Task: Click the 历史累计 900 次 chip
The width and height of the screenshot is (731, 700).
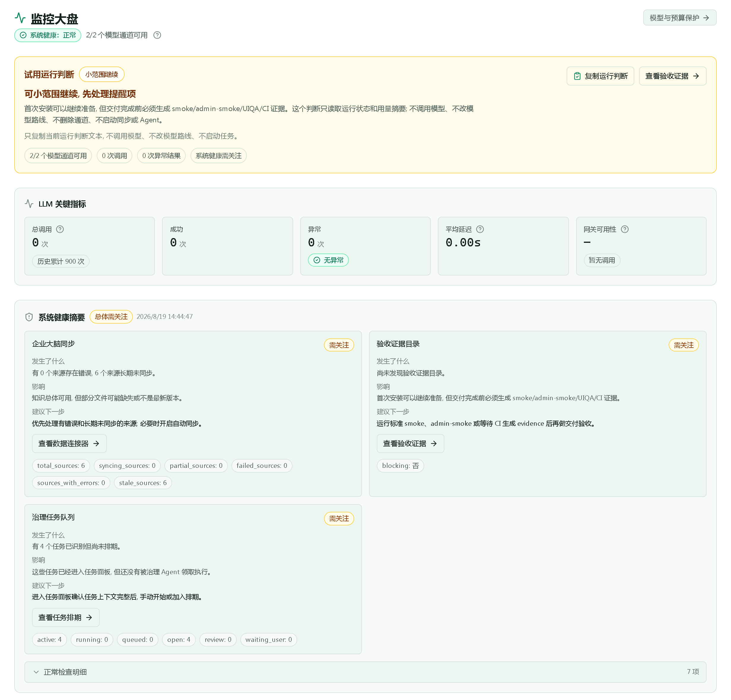Action: (x=61, y=261)
